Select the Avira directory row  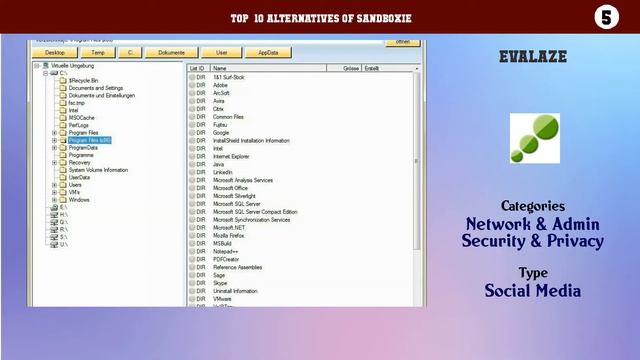pyautogui.click(x=300, y=101)
